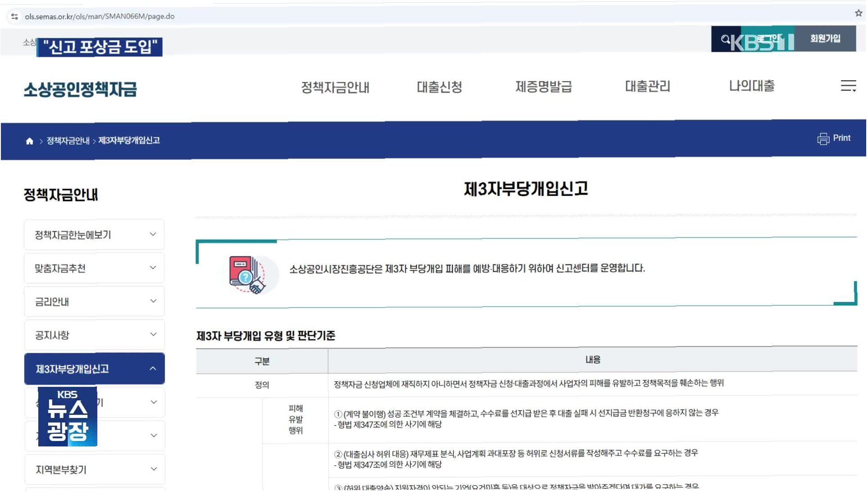This screenshot has height=492, width=868.
Task: Click the KBS 뉴스광장 logo
Action: click(68, 416)
